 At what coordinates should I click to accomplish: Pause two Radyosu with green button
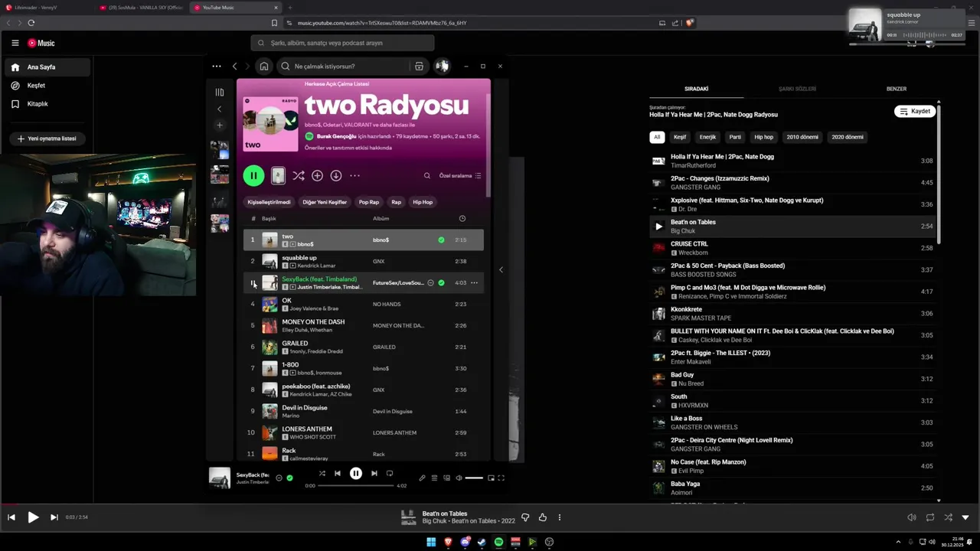(x=253, y=175)
